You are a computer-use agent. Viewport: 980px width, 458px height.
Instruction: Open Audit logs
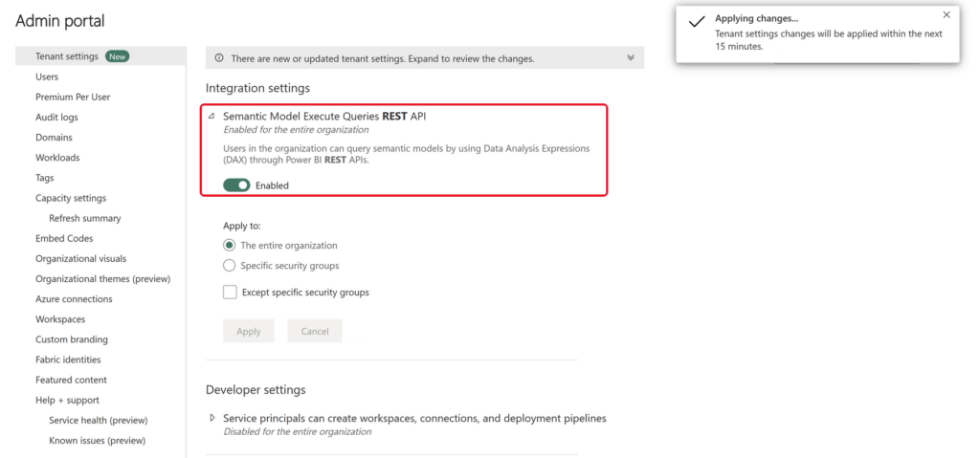point(56,117)
